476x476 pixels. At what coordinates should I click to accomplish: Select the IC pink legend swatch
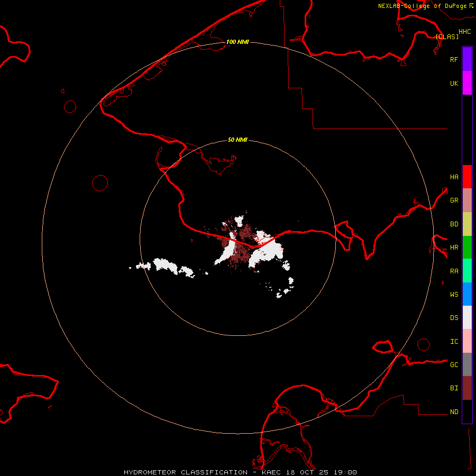click(467, 341)
